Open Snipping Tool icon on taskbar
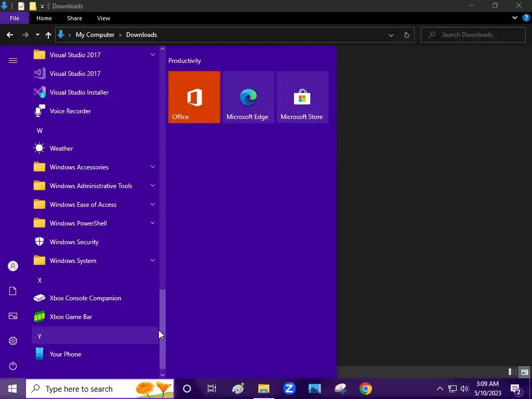 (340, 389)
